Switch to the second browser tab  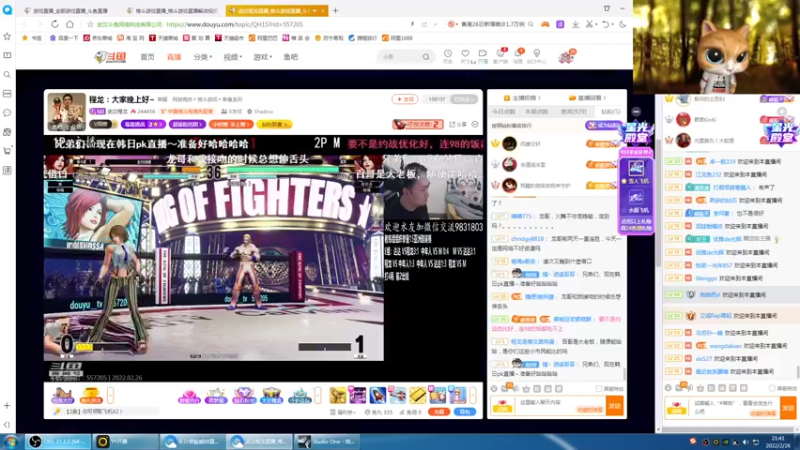(172, 10)
